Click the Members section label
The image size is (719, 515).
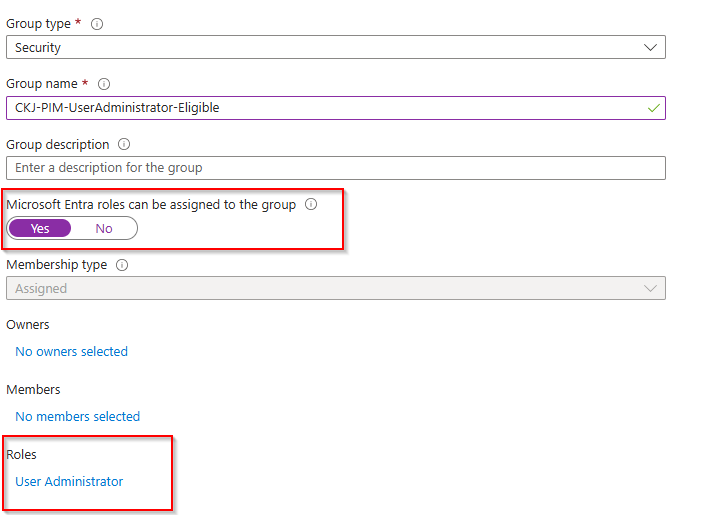(x=33, y=390)
